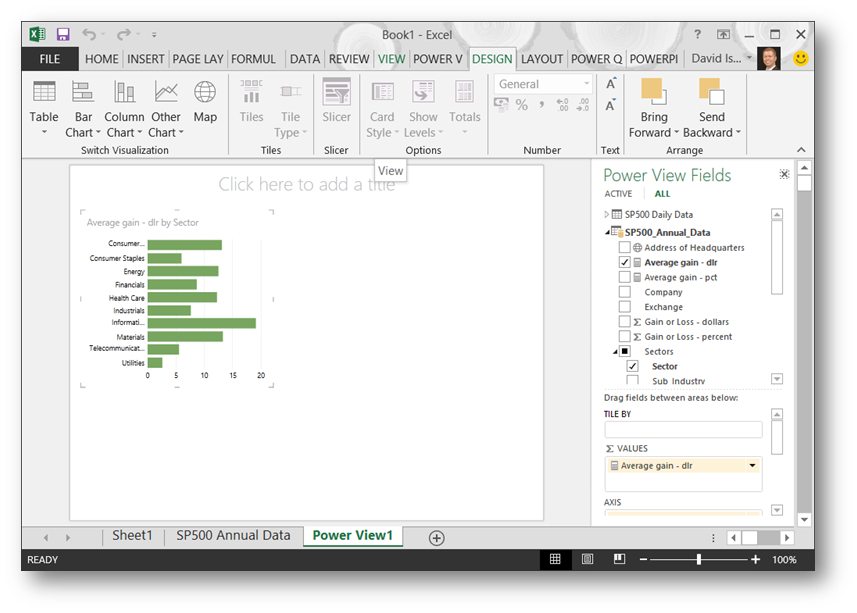Image resolution: width=857 pixels, height=613 pixels.
Task: Open the Average gain - dlr value dropdown
Action: [x=753, y=465]
